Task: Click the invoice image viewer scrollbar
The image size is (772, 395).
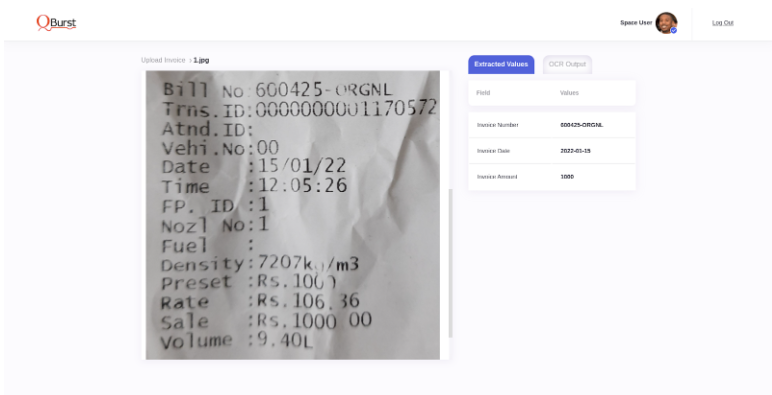Action: point(450,263)
